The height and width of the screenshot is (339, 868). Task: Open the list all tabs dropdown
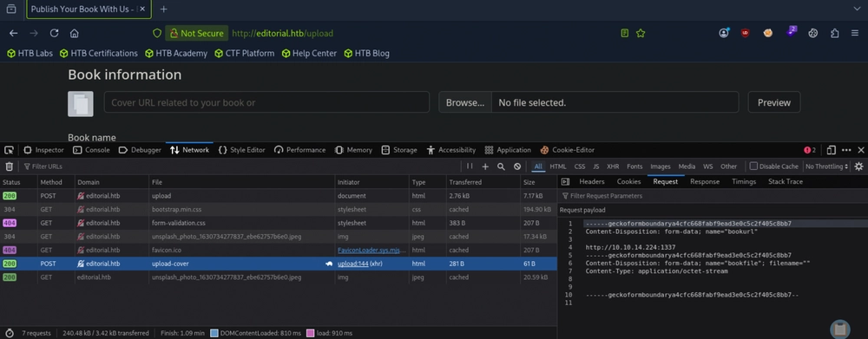857,10
